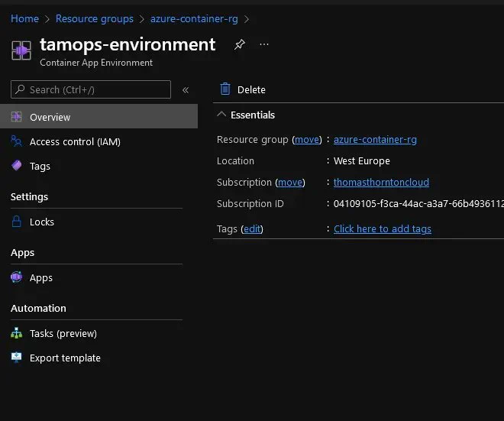The height and width of the screenshot is (421, 504).
Task: Click the Apps icon in sidebar
Action: point(16,277)
